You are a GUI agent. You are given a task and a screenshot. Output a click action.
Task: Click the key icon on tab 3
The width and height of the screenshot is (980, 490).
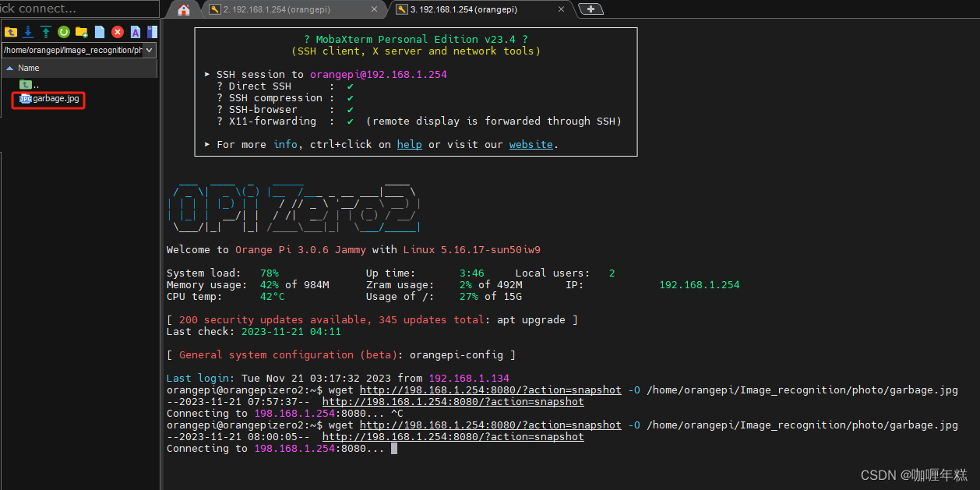402,9
